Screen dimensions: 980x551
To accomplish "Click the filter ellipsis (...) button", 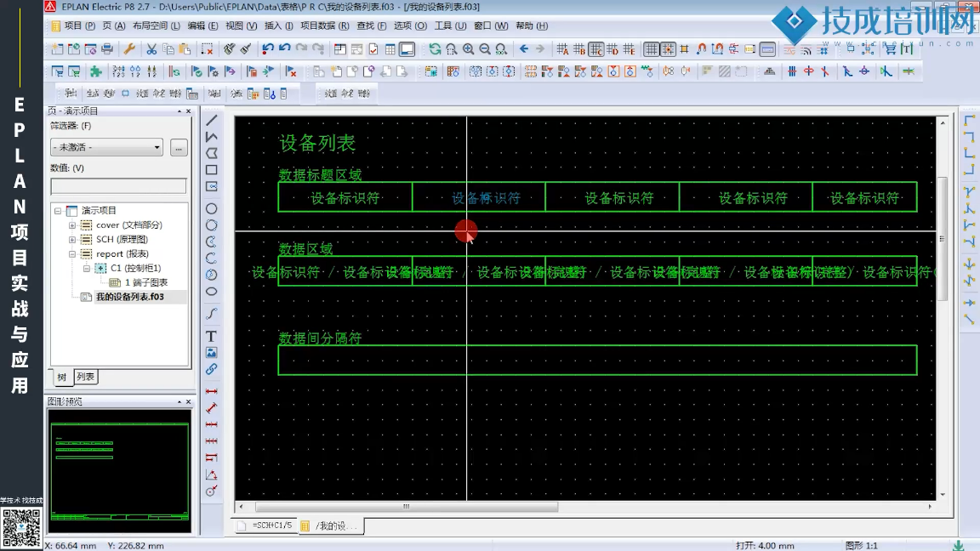I will pyautogui.click(x=179, y=147).
